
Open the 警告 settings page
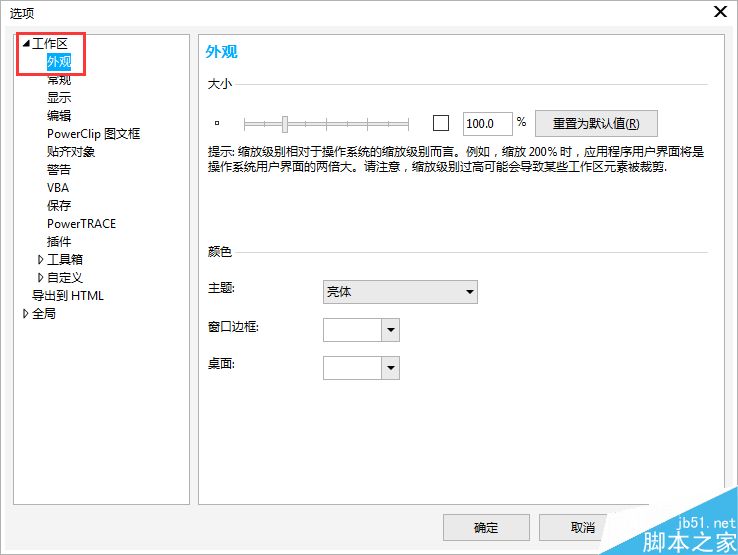click(x=59, y=169)
